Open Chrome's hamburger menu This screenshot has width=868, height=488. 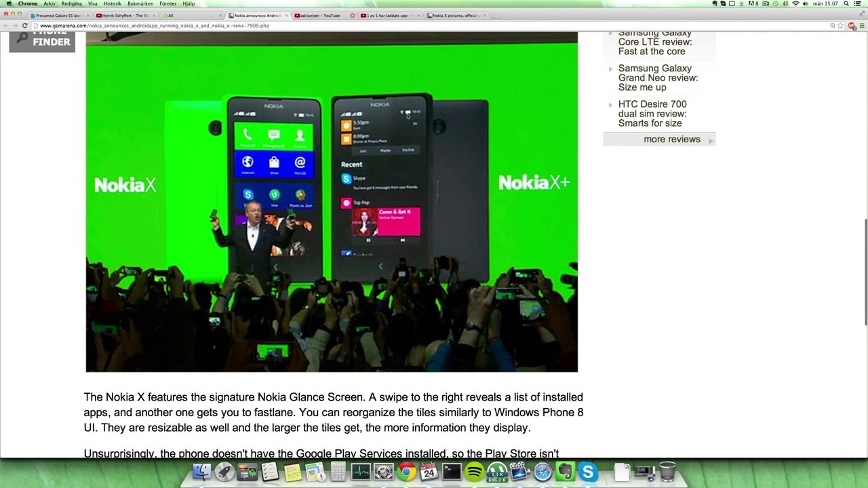[x=862, y=26]
